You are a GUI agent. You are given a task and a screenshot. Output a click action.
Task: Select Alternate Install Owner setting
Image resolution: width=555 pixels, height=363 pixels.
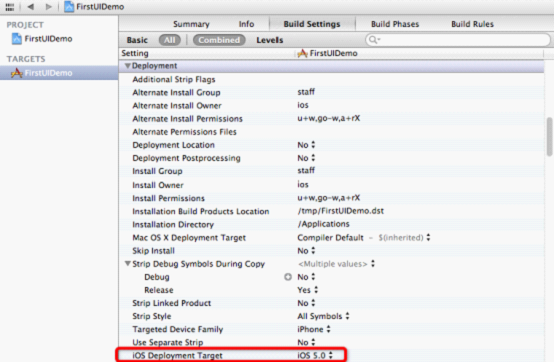point(177,105)
